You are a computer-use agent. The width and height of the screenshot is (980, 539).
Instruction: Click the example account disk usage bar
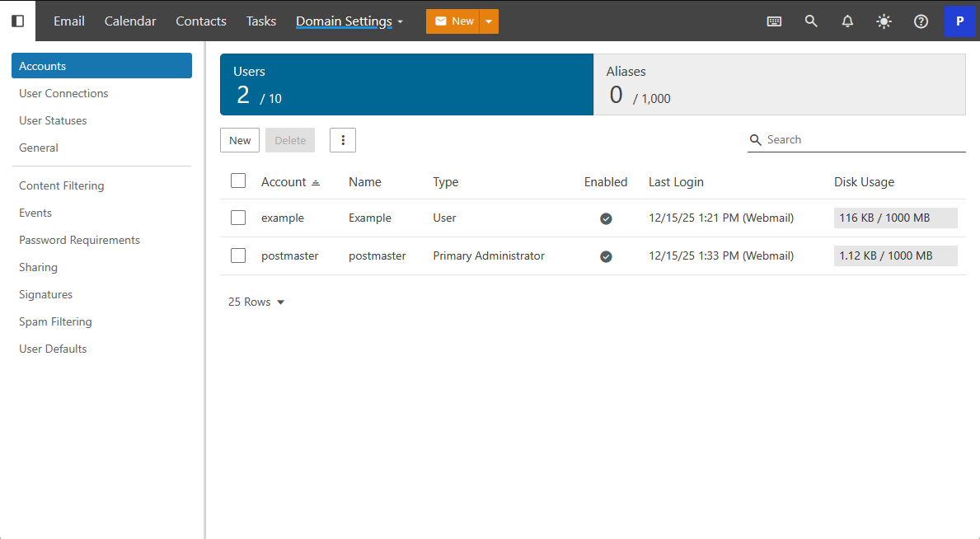(895, 218)
